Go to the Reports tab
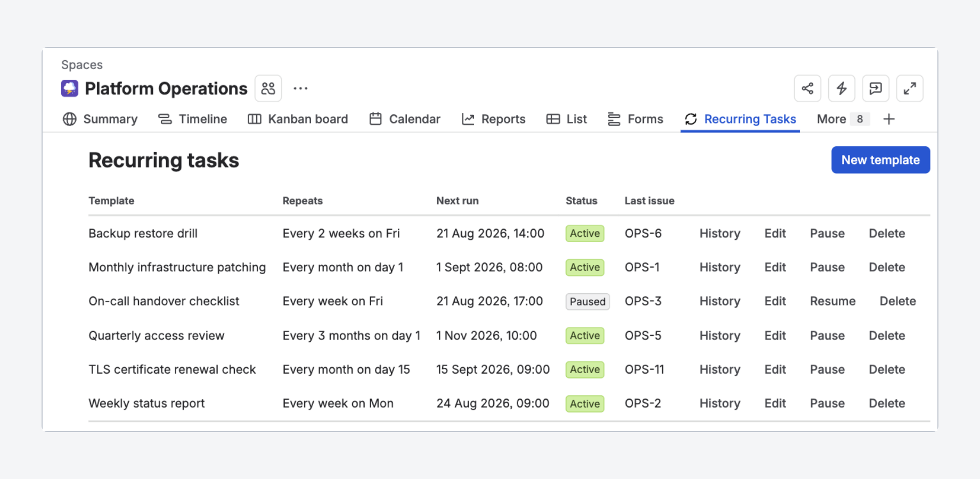This screenshot has height=479, width=980. 494,119
